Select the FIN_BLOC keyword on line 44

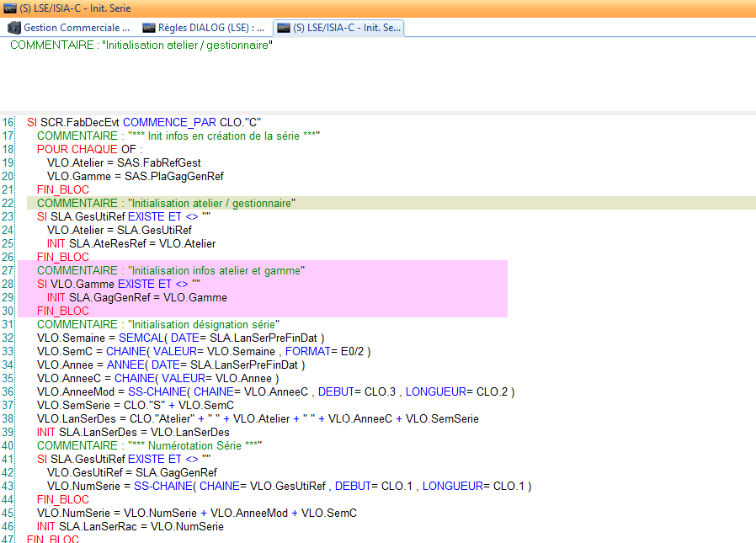pyautogui.click(x=62, y=499)
